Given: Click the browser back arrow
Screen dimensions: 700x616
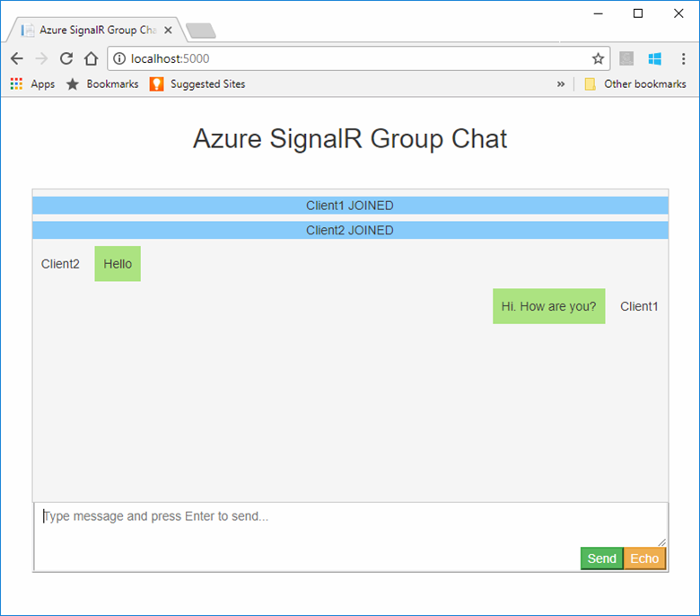Looking at the screenshot, I should coord(16,58).
